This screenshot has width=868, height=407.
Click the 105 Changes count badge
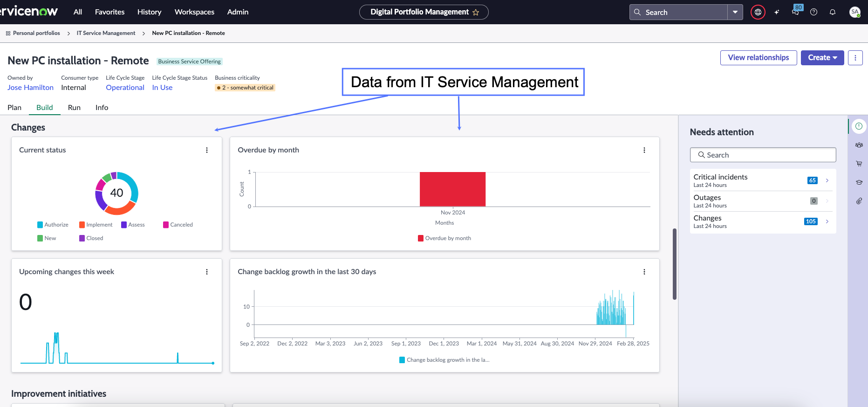(x=811, y=221)
